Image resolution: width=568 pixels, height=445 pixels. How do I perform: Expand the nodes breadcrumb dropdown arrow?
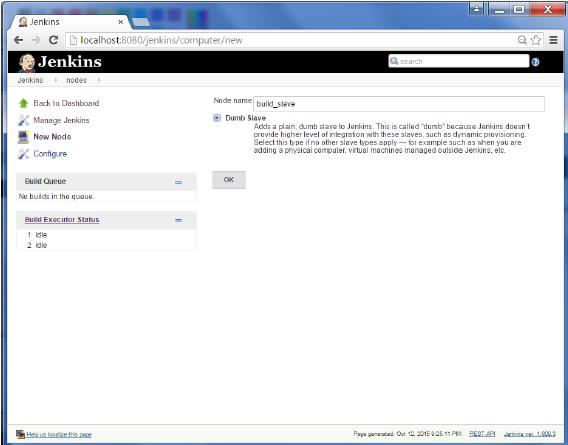pos(99,80)
